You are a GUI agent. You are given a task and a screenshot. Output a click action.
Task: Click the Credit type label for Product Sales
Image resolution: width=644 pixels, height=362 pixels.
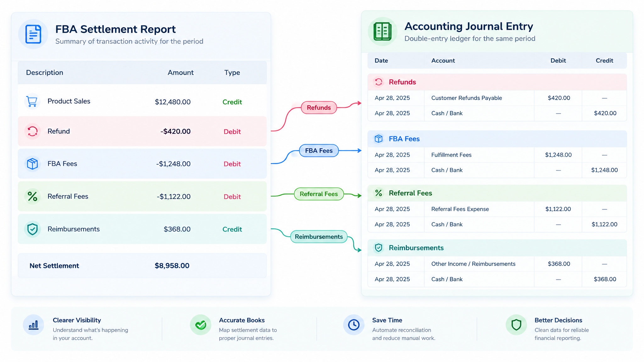(232, 102)
